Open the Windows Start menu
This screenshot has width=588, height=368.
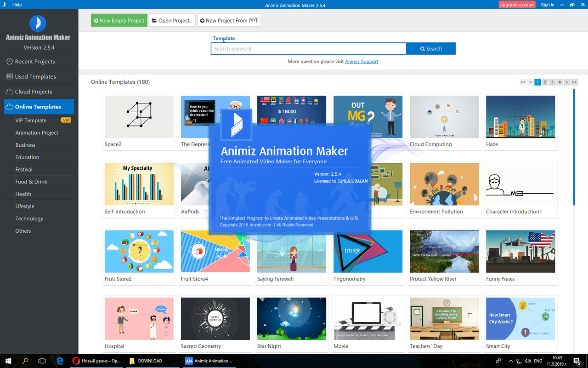coord(8,361)
